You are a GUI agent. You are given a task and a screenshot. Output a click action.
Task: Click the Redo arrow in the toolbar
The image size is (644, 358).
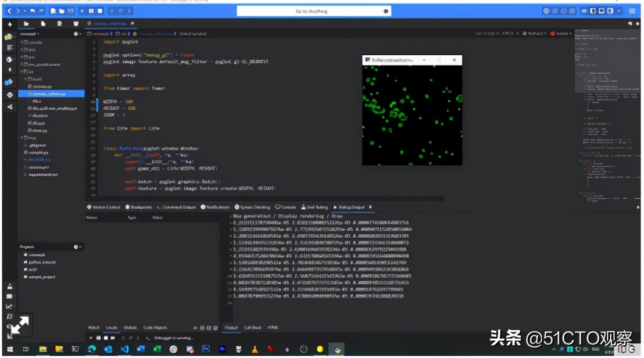(41, 11)
